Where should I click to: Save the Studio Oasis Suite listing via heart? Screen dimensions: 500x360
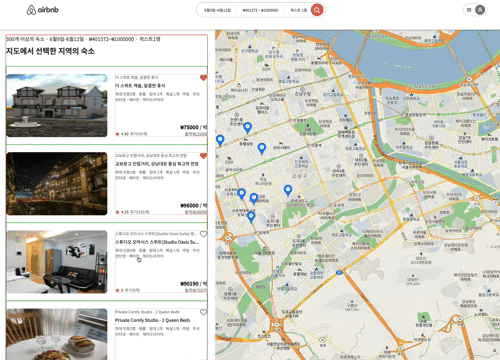[203, 234]
